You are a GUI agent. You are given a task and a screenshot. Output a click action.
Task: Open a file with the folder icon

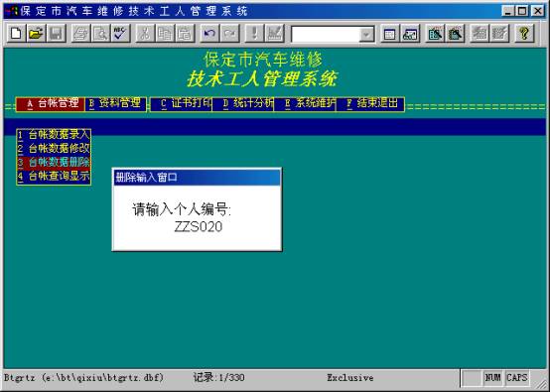point(36,34)
